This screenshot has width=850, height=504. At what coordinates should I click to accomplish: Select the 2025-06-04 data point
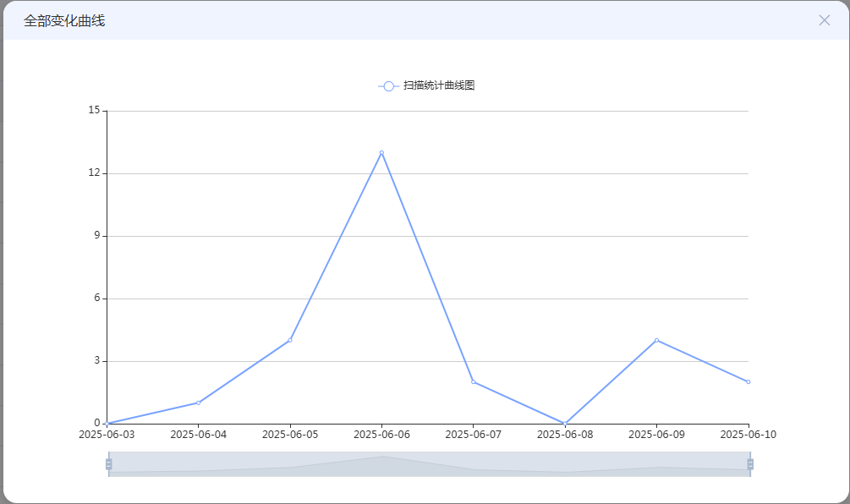[x=199, y=403]
